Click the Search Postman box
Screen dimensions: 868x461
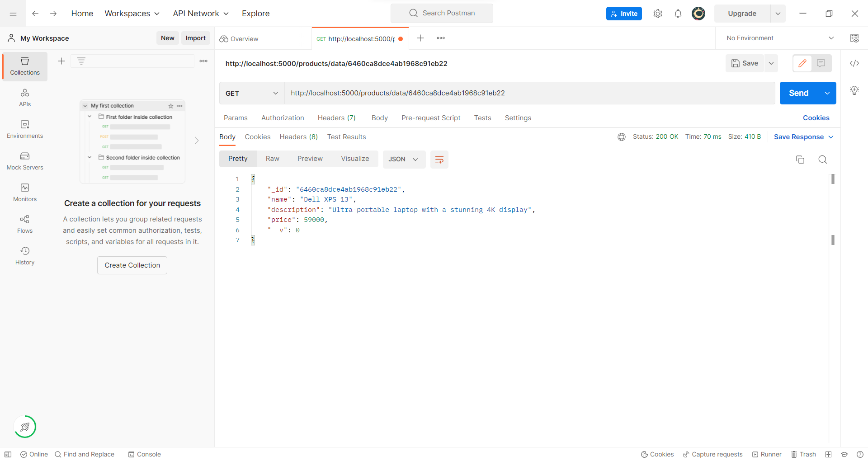pos(442,13)
